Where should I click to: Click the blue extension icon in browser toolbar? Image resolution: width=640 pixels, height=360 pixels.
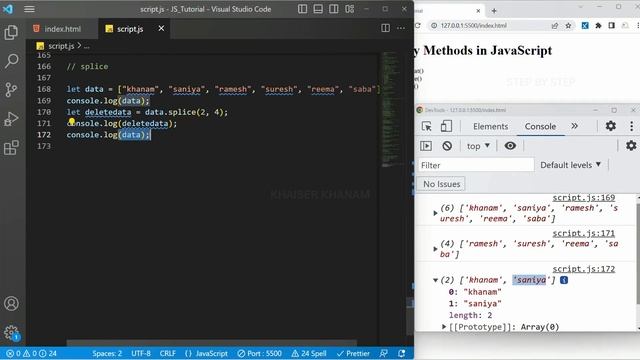click(x=585, y=25)
